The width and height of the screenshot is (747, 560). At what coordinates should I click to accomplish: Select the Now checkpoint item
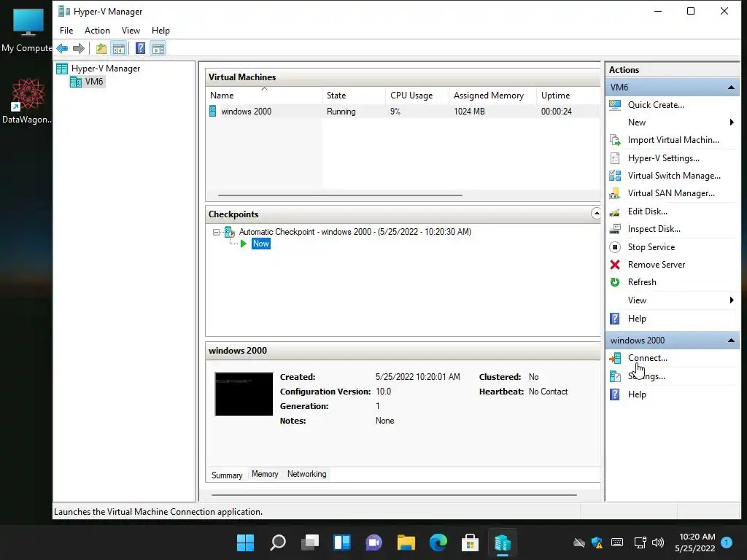tap(260, 244)
